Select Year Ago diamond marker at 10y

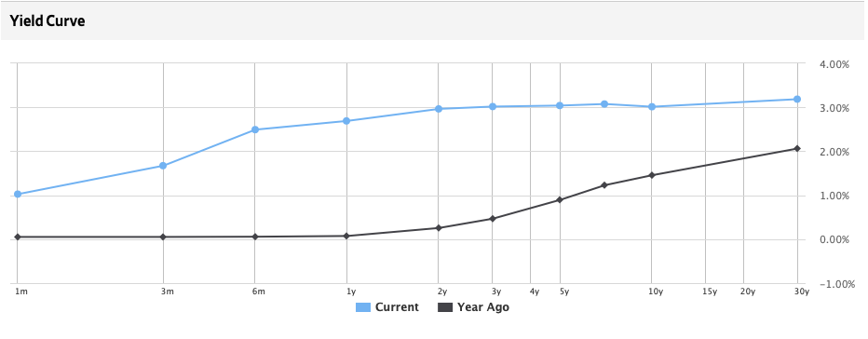coord(652,175)
